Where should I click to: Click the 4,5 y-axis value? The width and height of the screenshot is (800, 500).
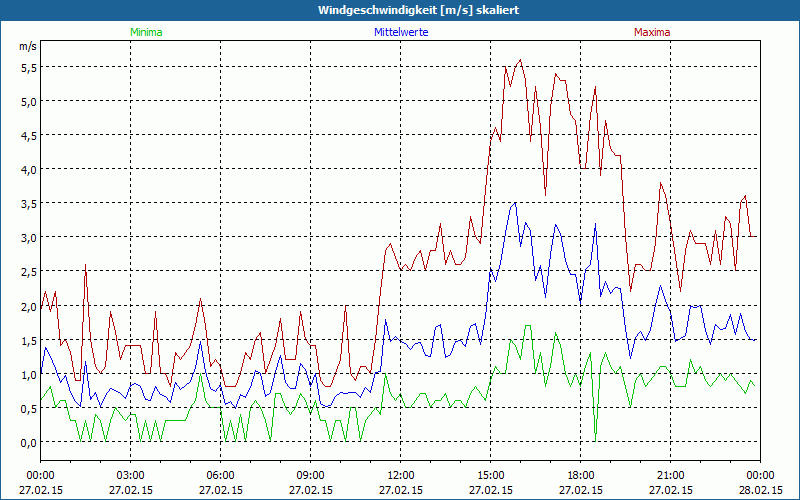[x=29, y=136]
